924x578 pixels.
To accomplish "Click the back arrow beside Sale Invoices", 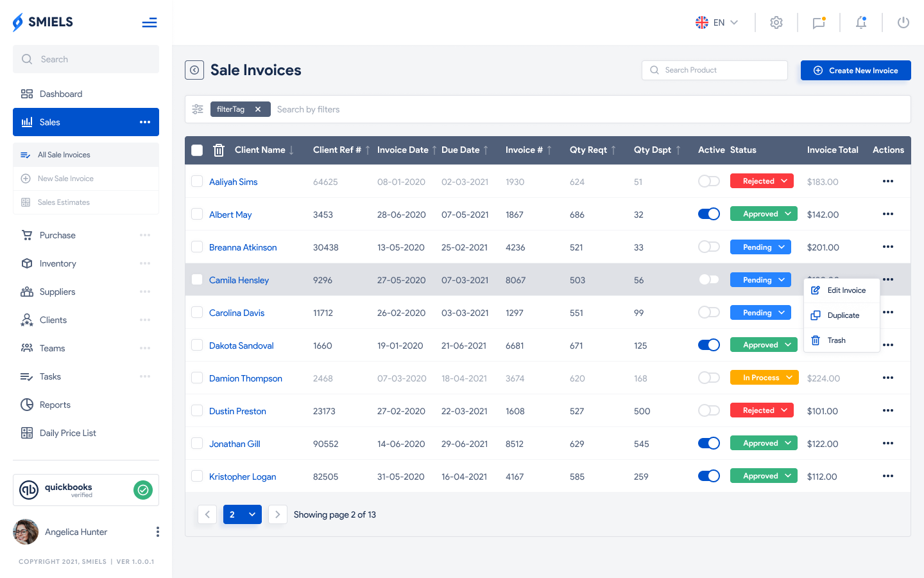I will pos(194,70).
